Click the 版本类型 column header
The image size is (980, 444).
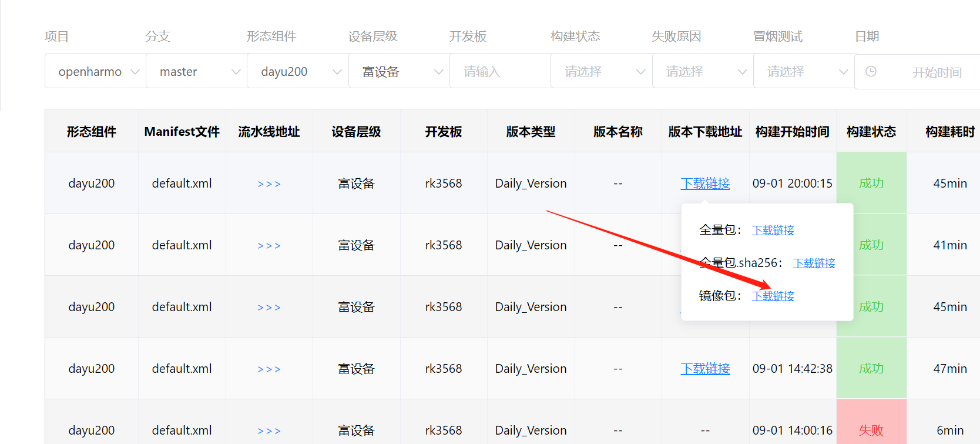[531, 132]
